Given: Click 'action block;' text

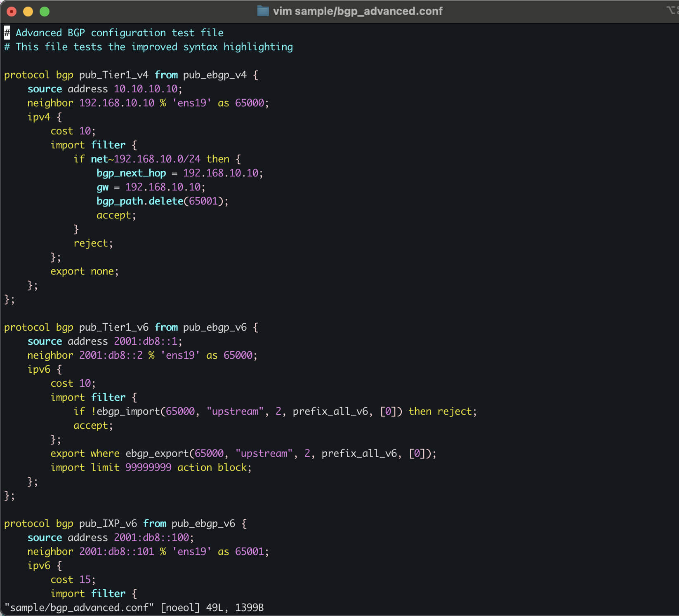Looking at the screenshot, I should pos(215,468).
